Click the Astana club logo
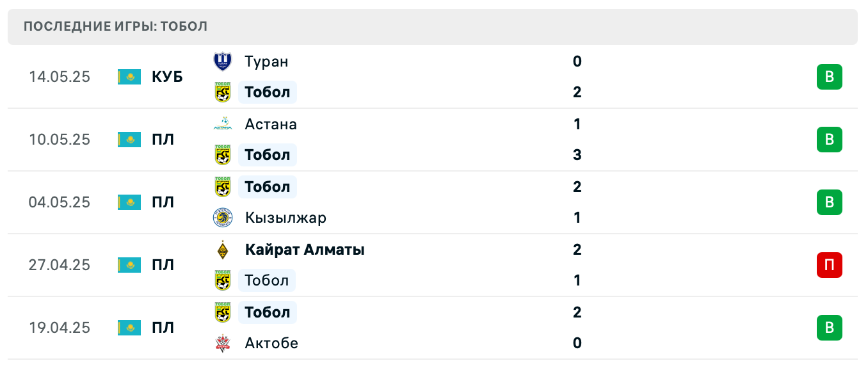 click(222, 124)
